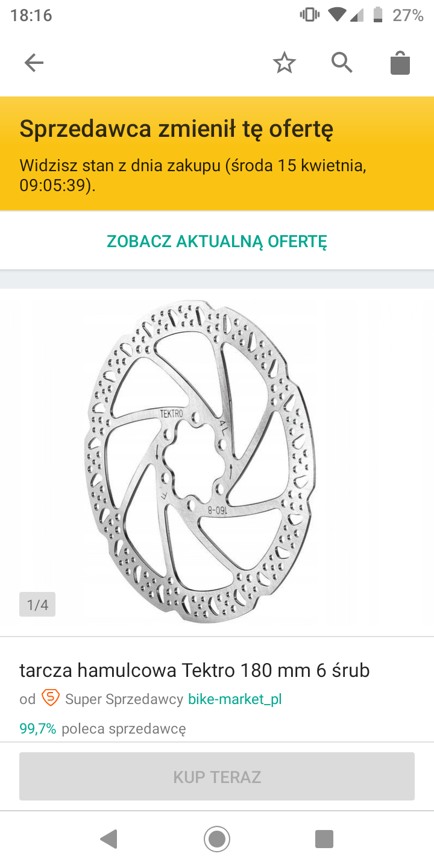The image size is (434, 868).
Task: Tap the vibrate mode status icon
Action: pyautogui.click(x=310, y=15)
